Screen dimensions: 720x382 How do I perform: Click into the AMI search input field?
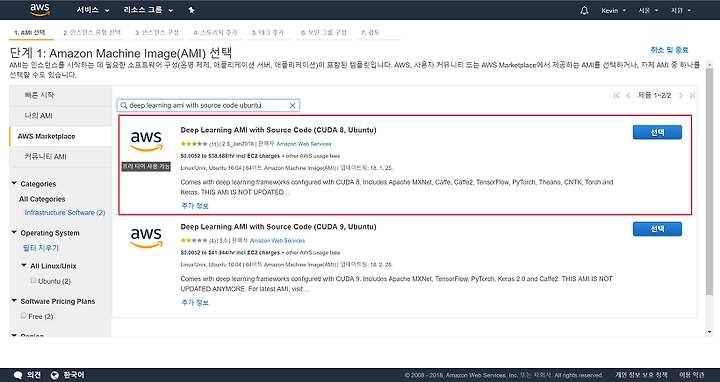[208, 106]
